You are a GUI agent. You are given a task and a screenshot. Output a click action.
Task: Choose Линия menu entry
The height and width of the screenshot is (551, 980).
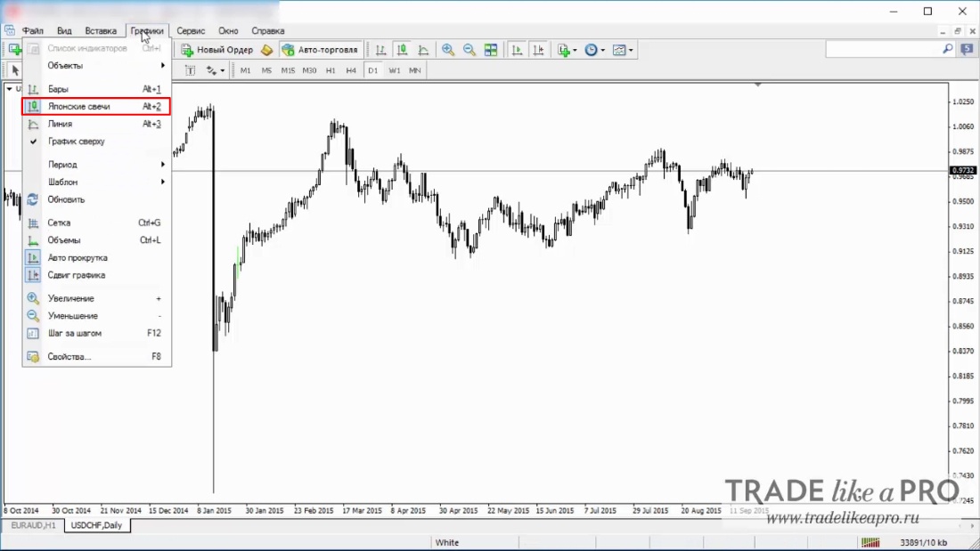click(x=96, y=124)
